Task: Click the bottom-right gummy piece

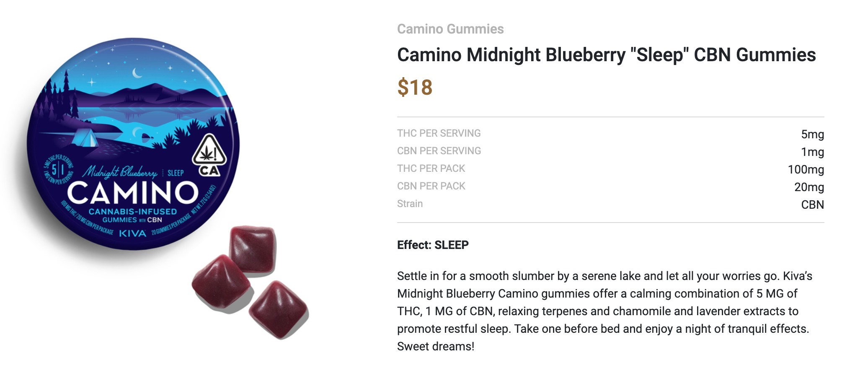Action: [279, 309]
